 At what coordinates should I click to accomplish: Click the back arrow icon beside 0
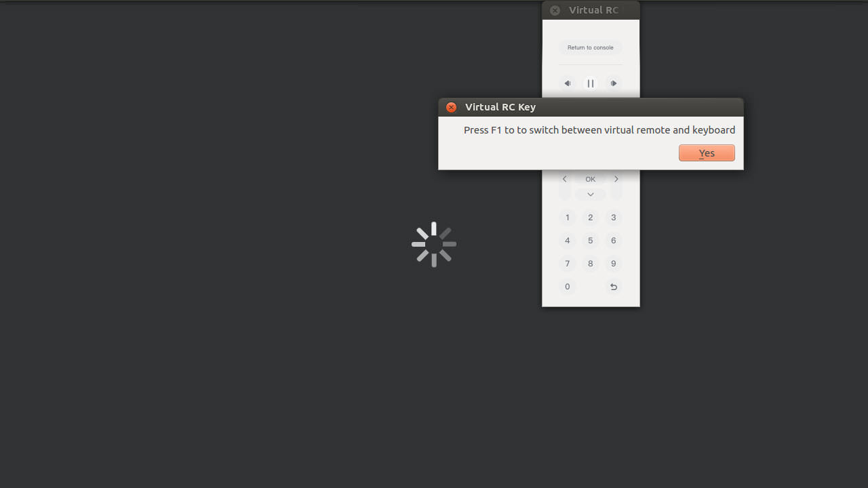pos(614,287)
